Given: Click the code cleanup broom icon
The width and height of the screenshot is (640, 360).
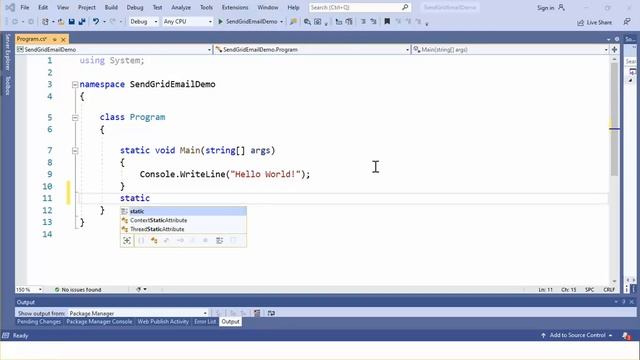Looking at the screenshot, I should tap(139, 289).
